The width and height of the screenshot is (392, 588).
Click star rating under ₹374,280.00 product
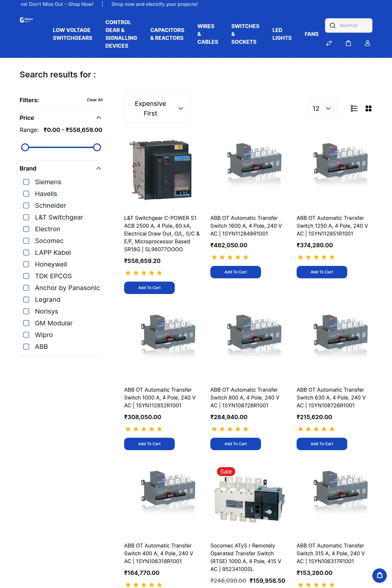click(x=316, y=257)
